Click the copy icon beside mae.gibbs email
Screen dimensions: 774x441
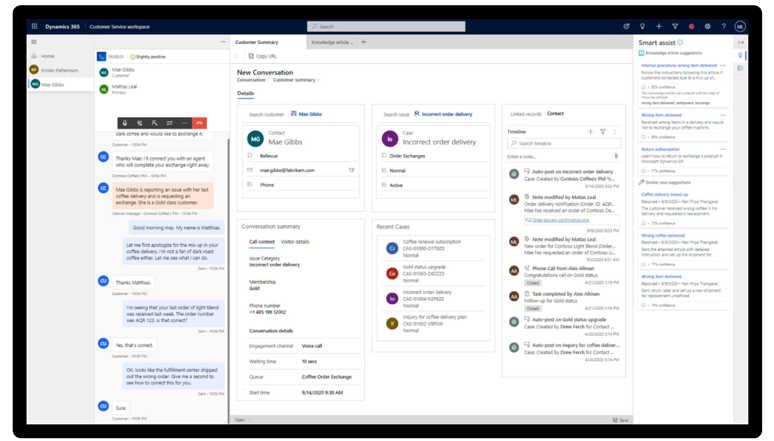tap(351, 170)
